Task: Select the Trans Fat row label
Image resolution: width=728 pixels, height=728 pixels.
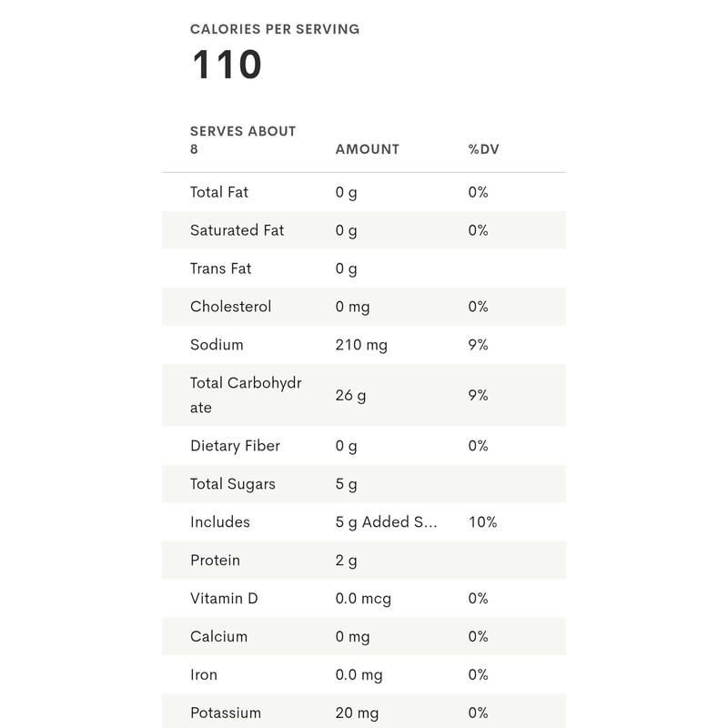Action: tap(220, 268)
